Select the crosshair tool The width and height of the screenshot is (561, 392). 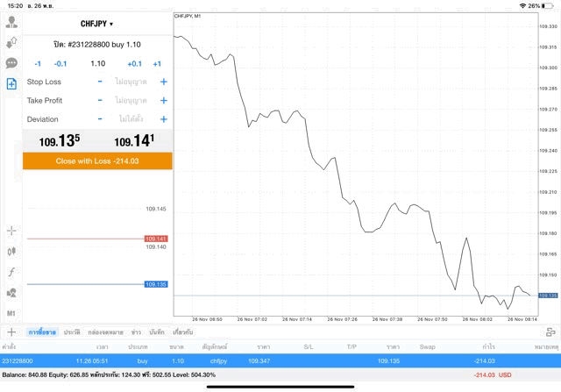11,231
